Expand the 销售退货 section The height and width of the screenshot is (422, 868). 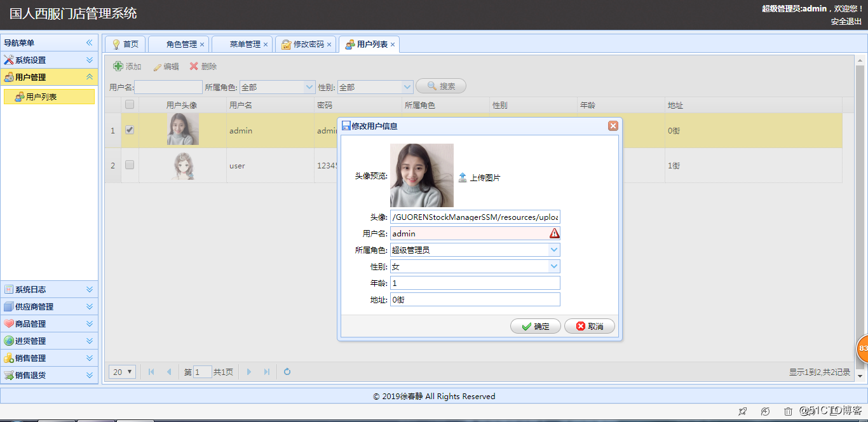(x=90, y=375)
